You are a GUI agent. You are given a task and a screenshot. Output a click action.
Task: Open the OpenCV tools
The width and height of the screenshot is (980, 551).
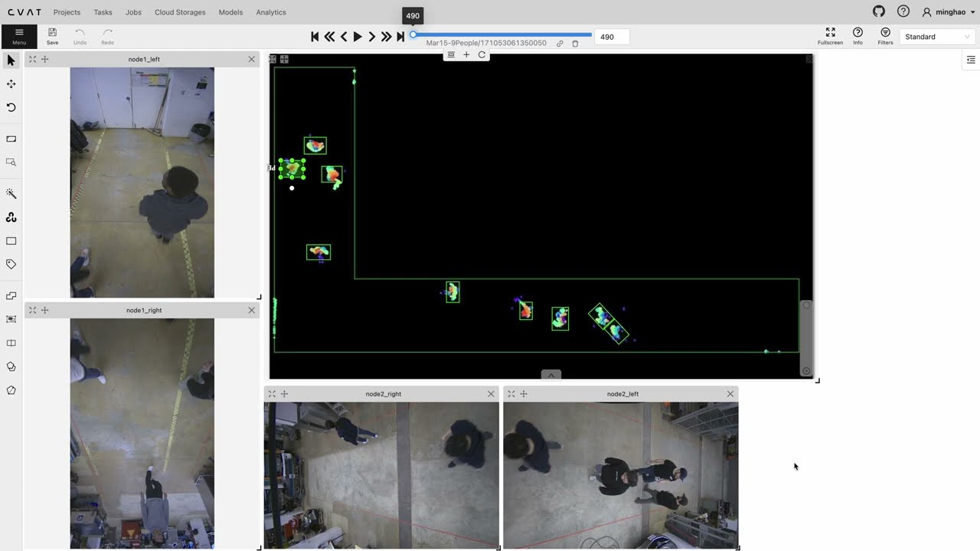11,217
